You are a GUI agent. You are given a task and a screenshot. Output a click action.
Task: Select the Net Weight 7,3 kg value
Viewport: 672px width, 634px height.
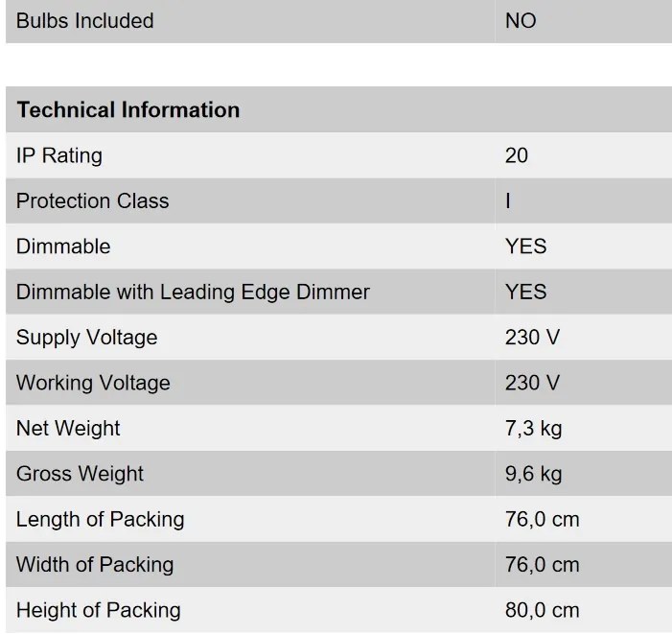[534, 429]
